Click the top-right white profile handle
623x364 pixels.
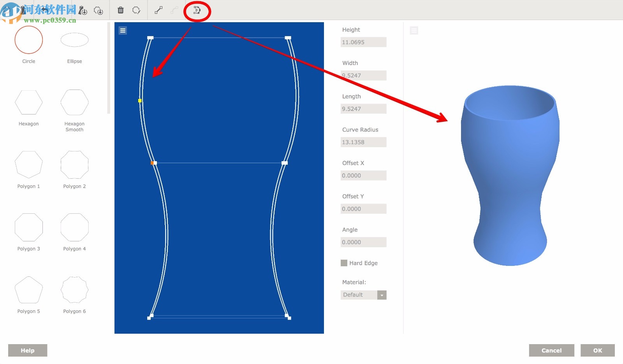pos(288,38)
